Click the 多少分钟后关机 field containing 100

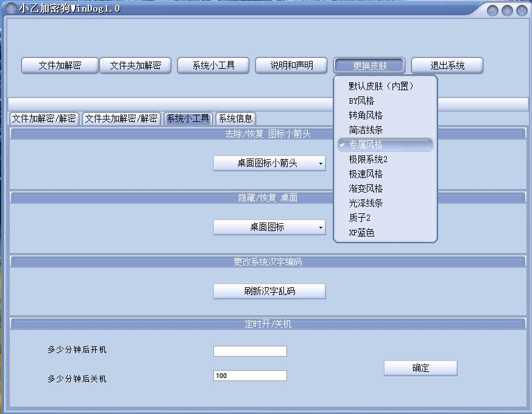[x=250, y=376]
